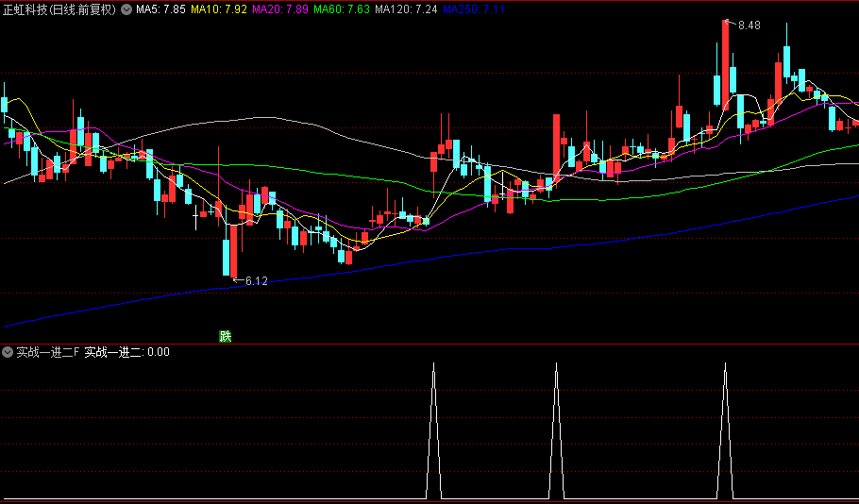Click the third signal spike in indicator panel

(725, 430)
